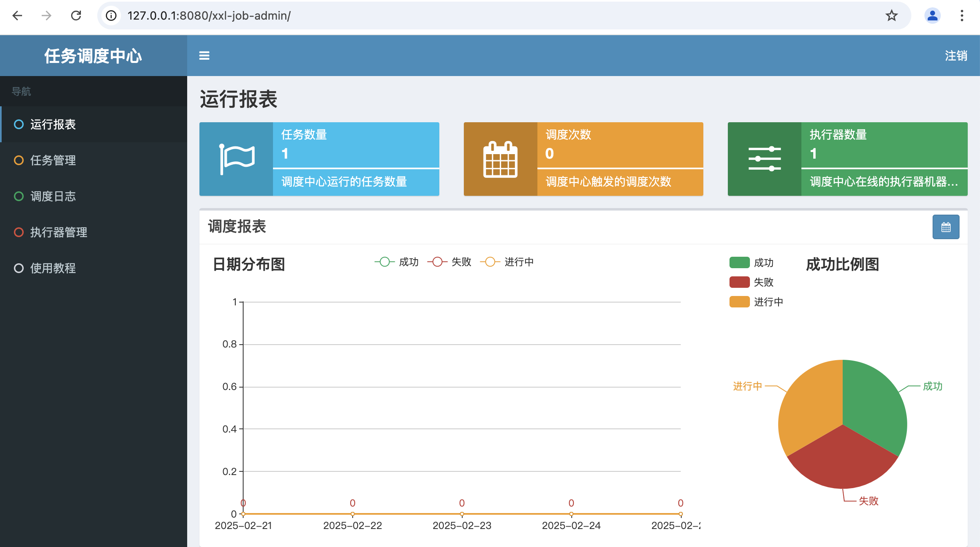Click green 成功 swatch in pie legend
The image size is (980, 547).
[739, 262]
